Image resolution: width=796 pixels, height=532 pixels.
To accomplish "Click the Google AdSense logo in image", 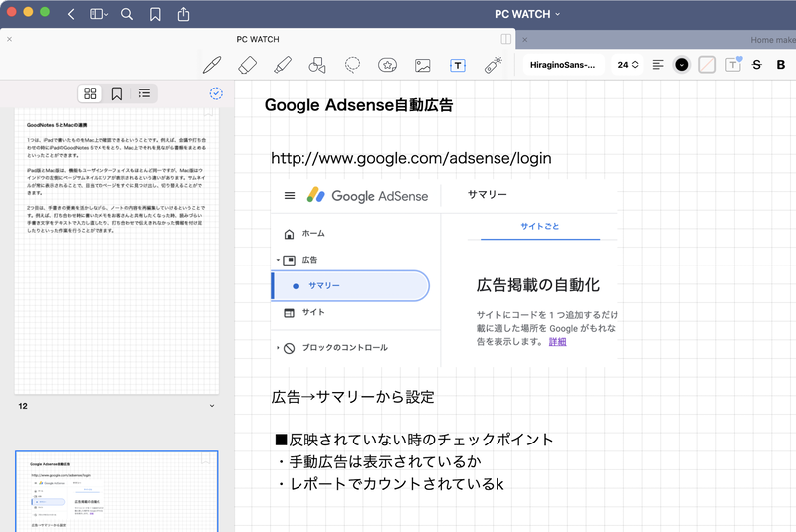I will pyautogui.click(x=367, y=195).
